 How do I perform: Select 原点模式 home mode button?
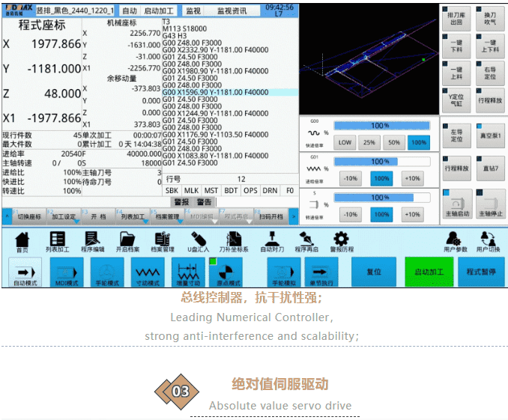pos(226,273)
